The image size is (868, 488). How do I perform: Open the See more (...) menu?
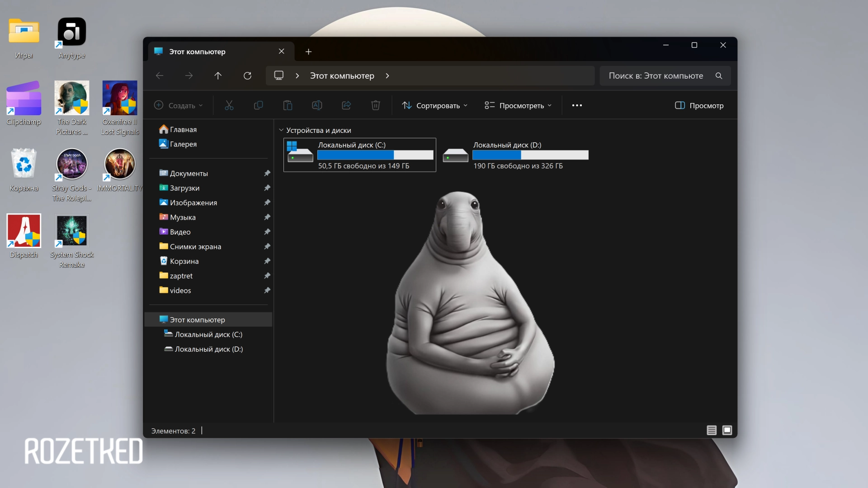coord(576,105)
